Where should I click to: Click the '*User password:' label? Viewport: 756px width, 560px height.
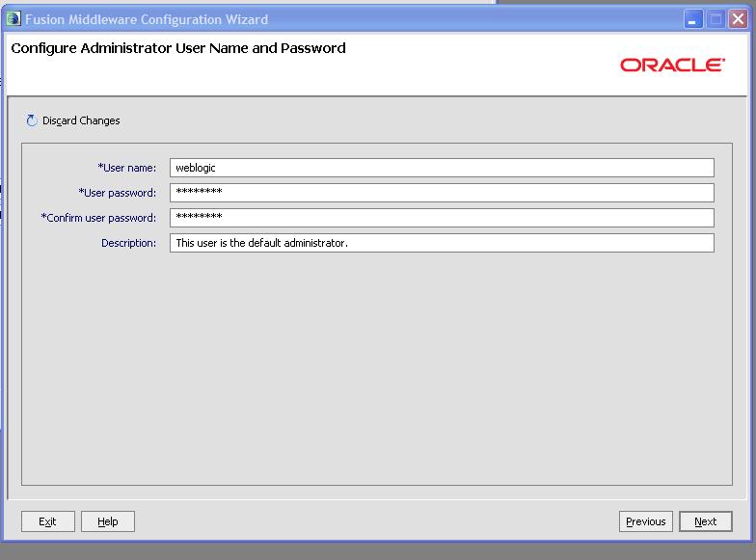118,193
